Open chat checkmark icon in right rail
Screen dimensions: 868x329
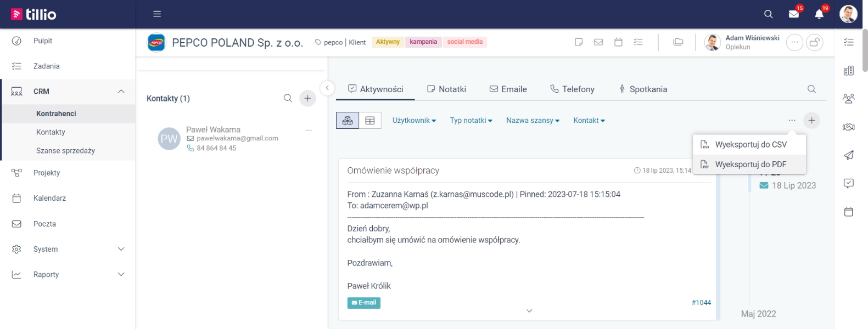(x=849, y=184)
